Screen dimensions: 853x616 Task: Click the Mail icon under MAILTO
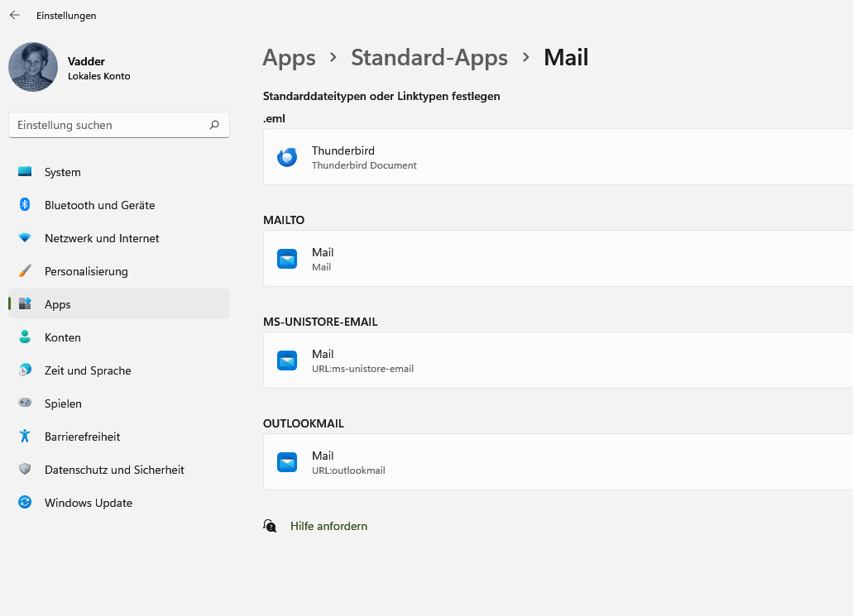287,259
